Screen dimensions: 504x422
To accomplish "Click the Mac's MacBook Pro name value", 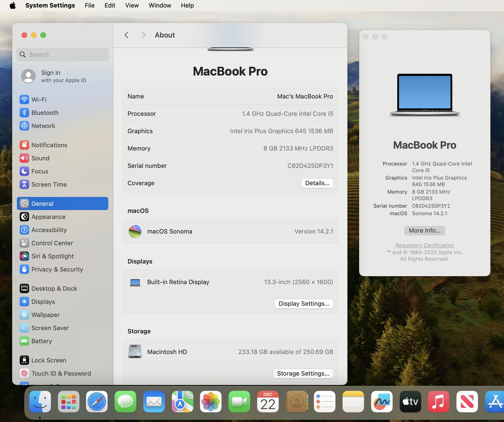I will 305,96.
